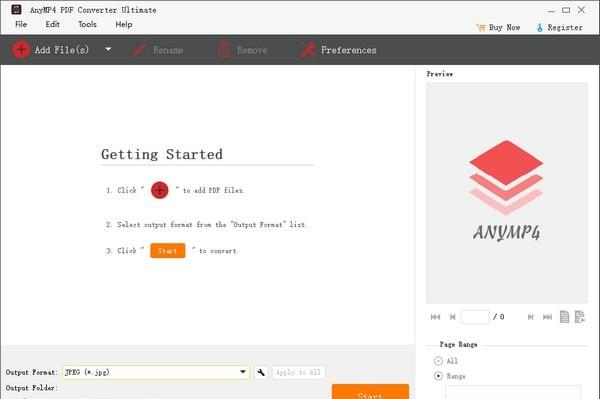Open the File menu
The image size is (600, 399).
click(21, 24)
